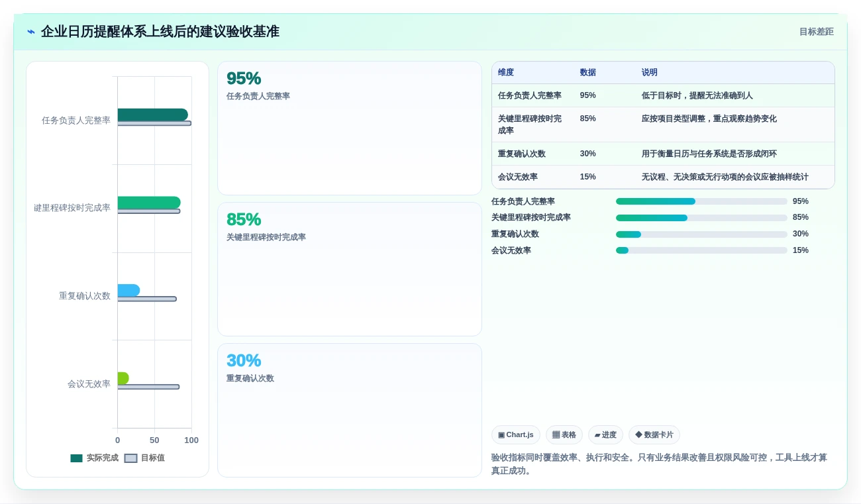Click the 85% data card value

[244, 219]
